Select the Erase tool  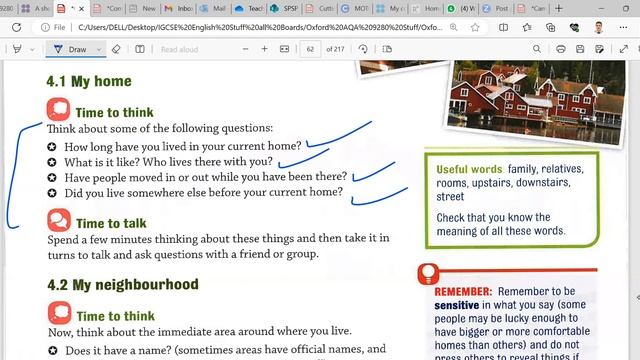pyautogui.click(x=116, y=49)
